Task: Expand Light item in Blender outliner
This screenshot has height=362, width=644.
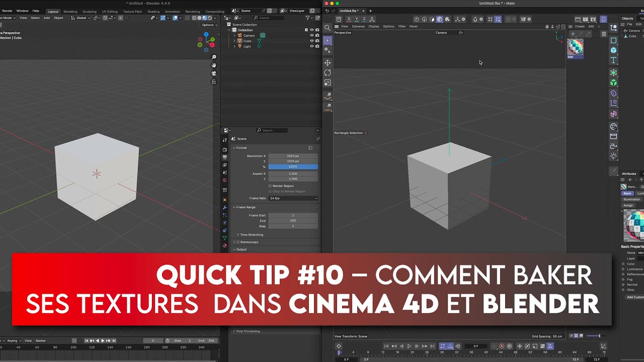Action: (x=234, y=46)
